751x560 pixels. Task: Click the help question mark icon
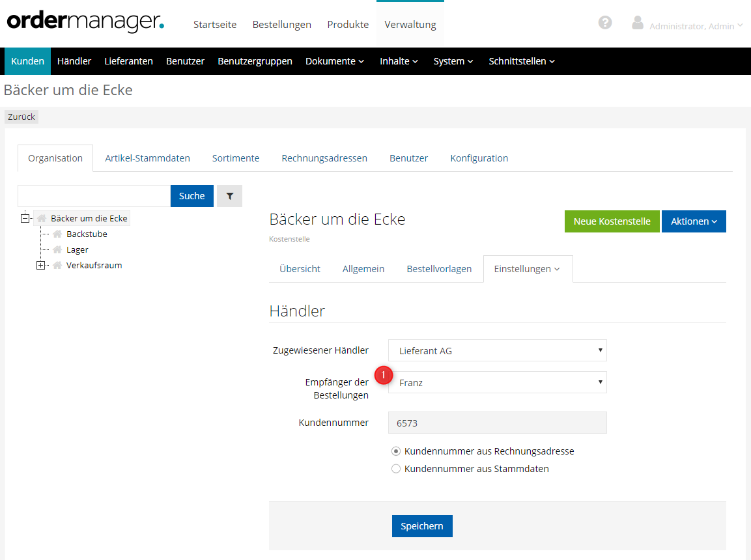click(x=605, y=23)
